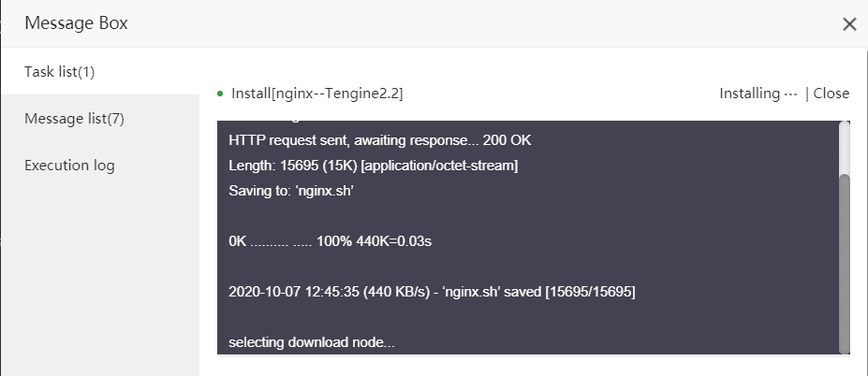
Task: Switch to the Message list tab
Action: [74, 119]
